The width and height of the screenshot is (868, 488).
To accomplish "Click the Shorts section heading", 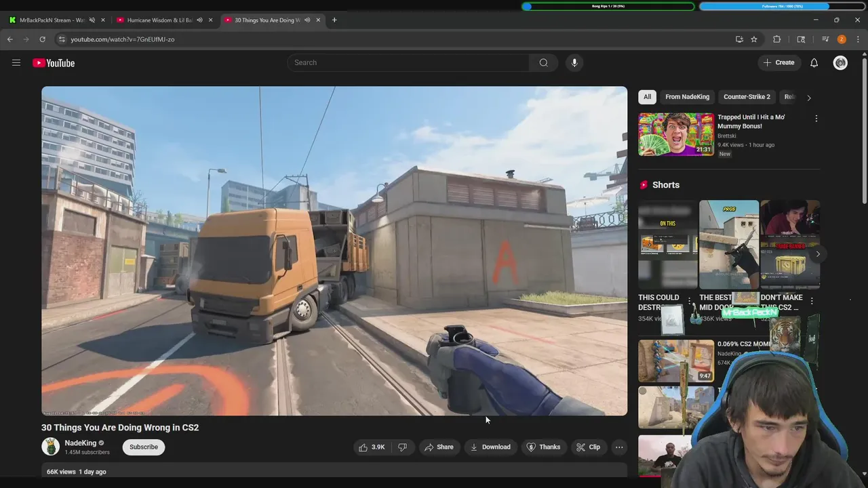I will 666,185.
